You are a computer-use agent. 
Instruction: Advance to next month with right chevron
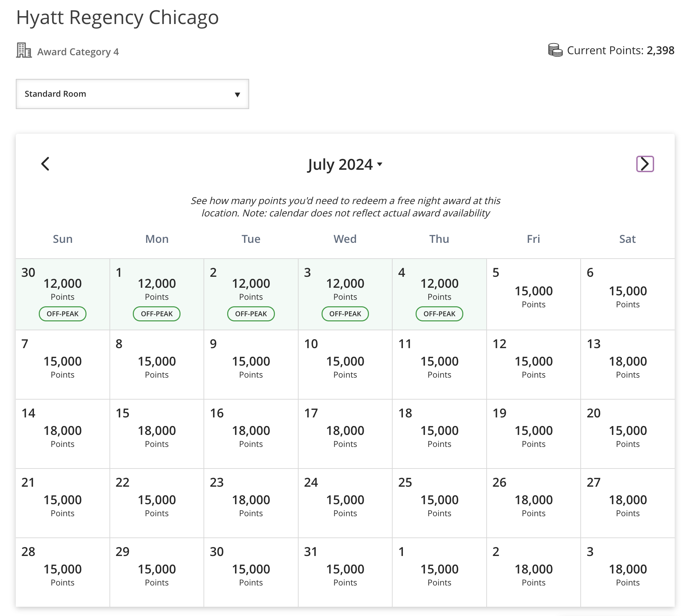coord(645,164)
